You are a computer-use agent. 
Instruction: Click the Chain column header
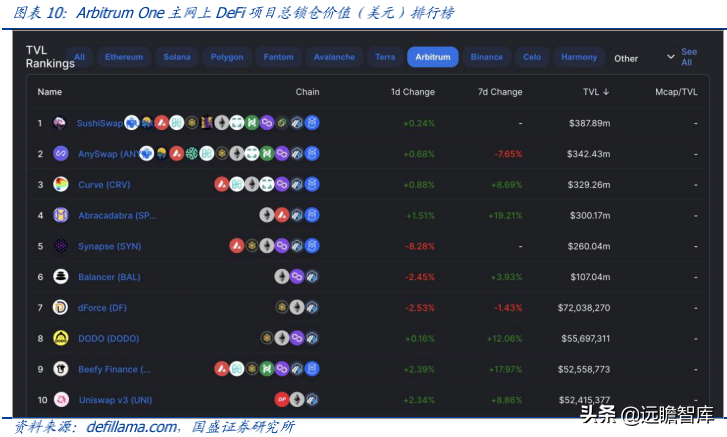pos(307,92)
